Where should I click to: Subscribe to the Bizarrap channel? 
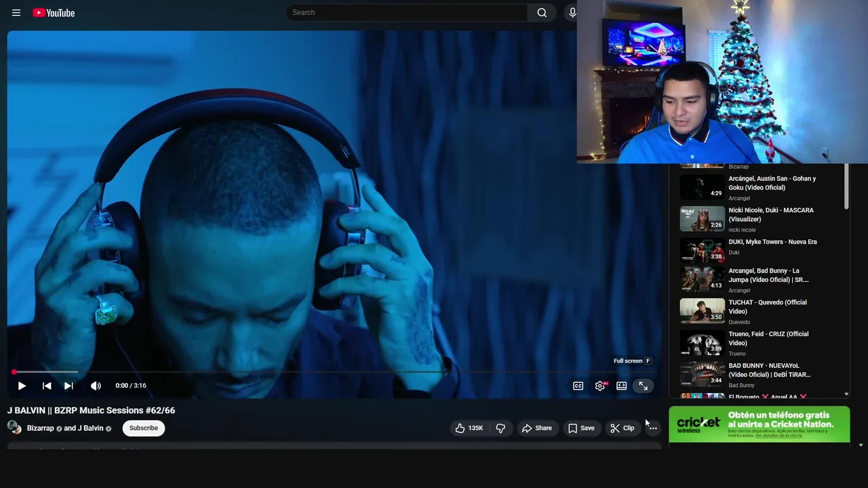[x=144, y=428]
